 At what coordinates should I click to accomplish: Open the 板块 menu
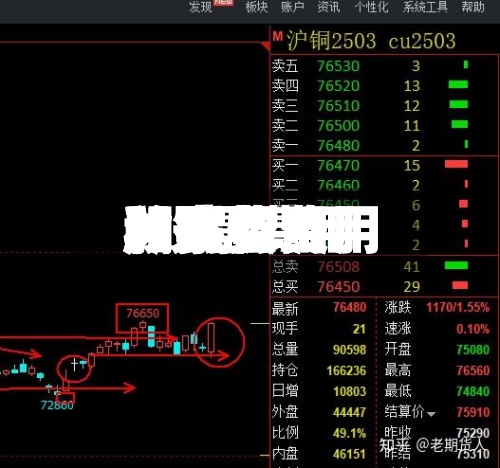257,7
